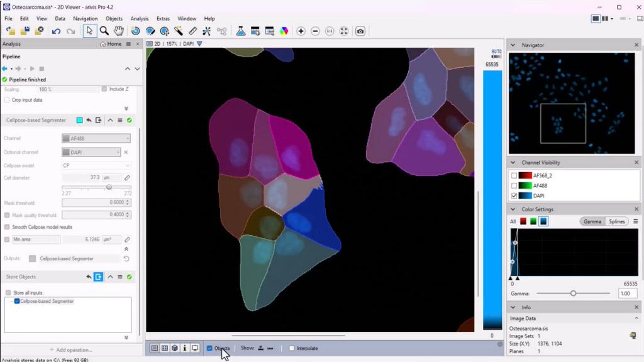This screenshot has height=362, width=644.
Task: Open the Analysis menu
Action: (x=140, y=18)
